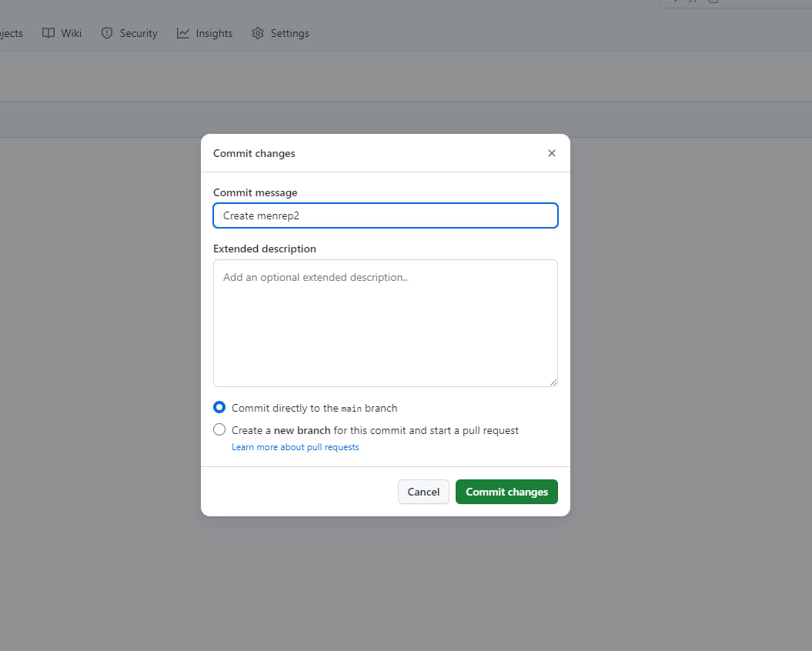Viewport: 812px width, 651px height.
Task: Go to the Insights tab
Action: coord(214,33)
